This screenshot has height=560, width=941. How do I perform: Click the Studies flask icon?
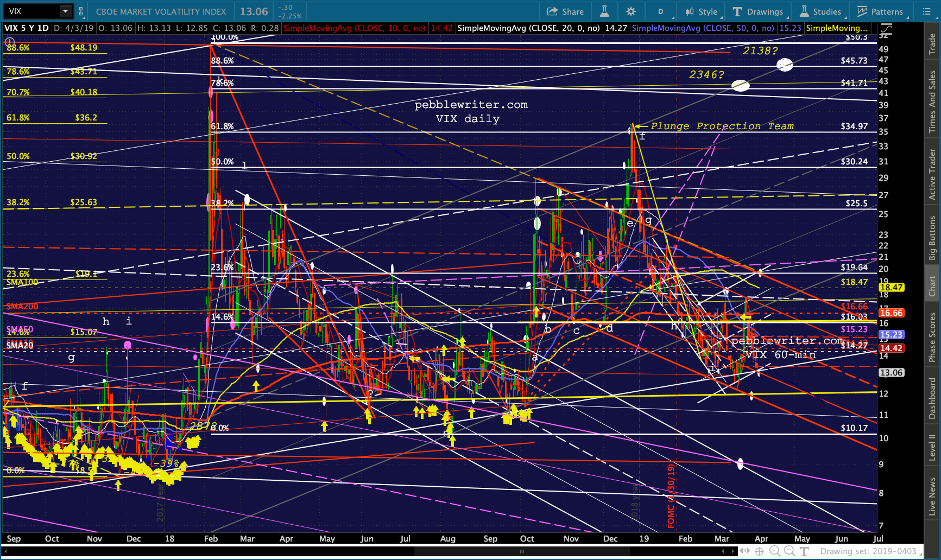pyautogui.click(x=804, y=11)
